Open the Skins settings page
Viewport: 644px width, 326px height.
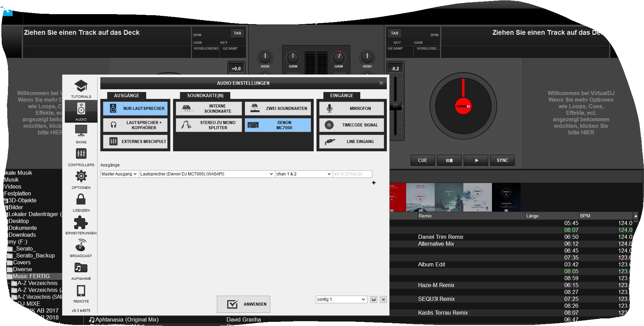(81, 134)
